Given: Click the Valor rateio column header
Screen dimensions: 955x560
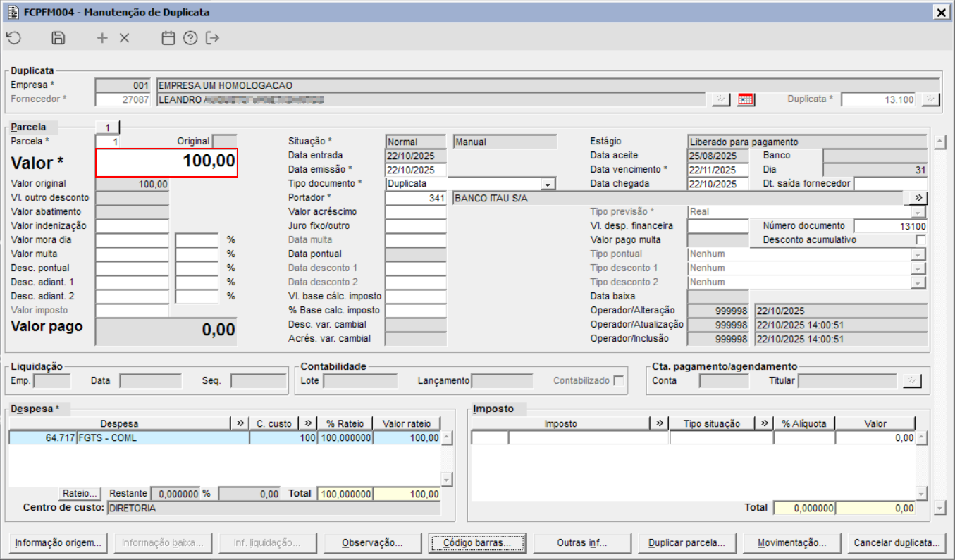Looking at the screenshot, I should pyautogui.click(x=407, y=423).
